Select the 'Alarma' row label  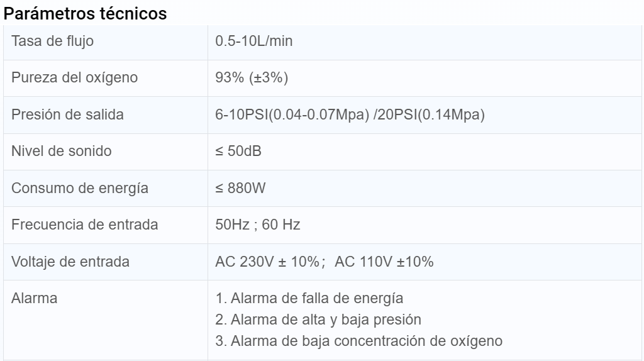tap(35, 298)
